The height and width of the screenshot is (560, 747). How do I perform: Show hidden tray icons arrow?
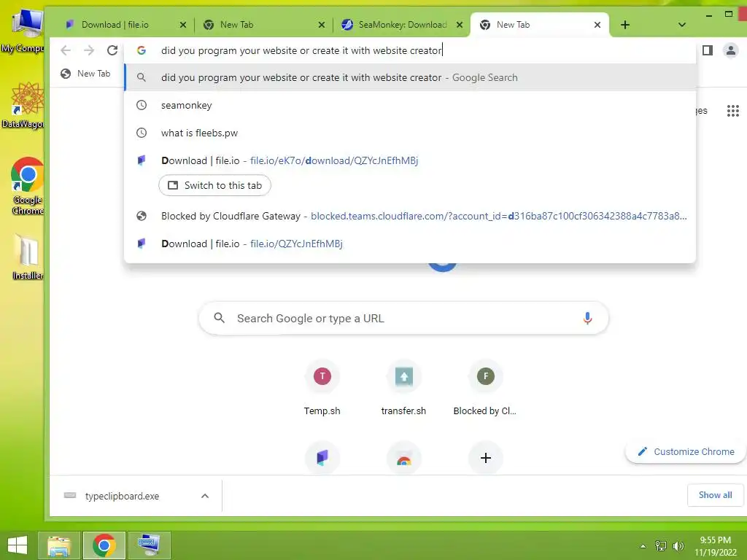643,546
